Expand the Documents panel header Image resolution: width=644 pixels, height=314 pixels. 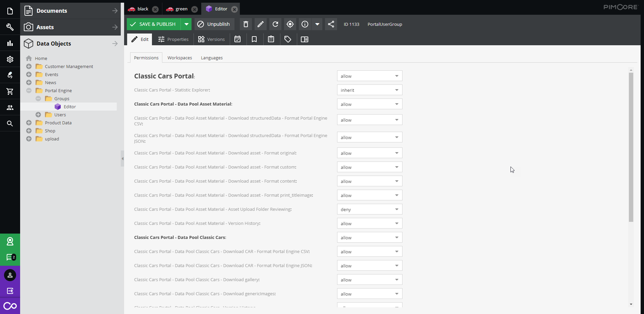70,11
